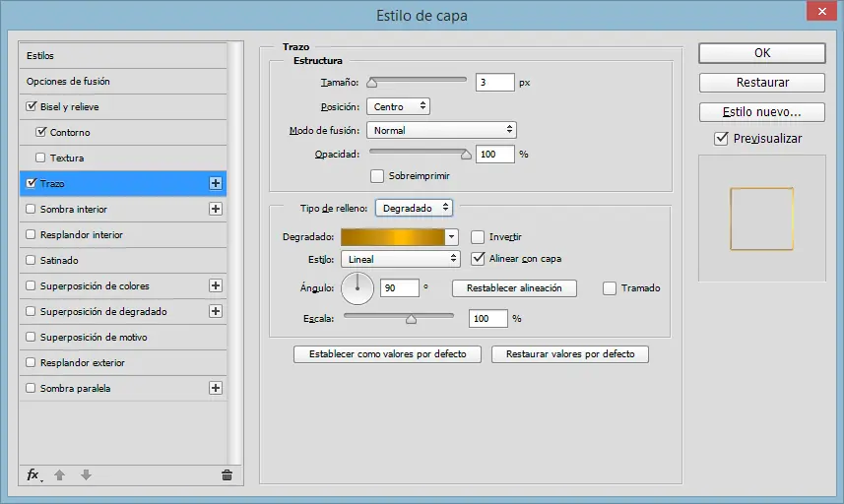Screen dimensions: 844x504
Task: Click the Ángulo dial control
Action: coord(357,288)
